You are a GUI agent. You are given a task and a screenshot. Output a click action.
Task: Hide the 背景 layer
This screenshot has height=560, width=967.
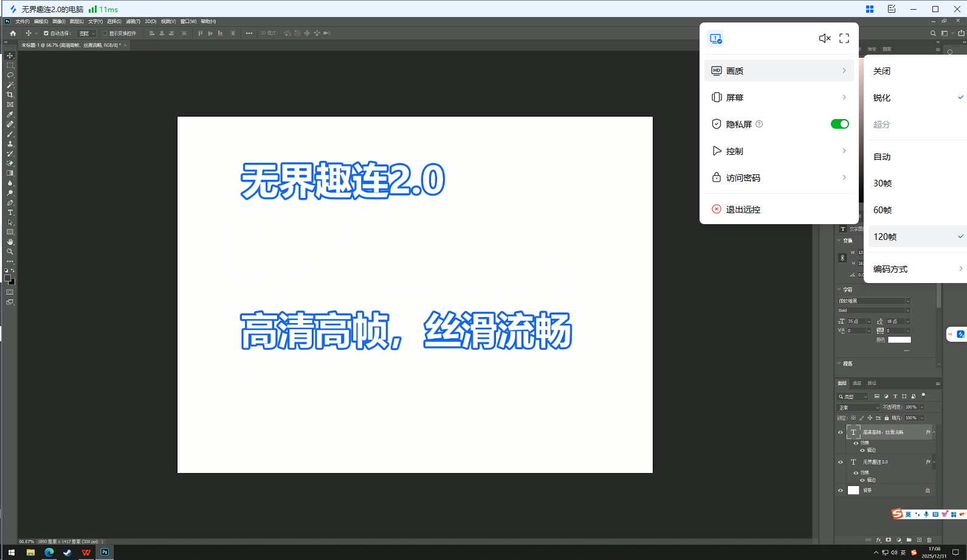[841, 490]
